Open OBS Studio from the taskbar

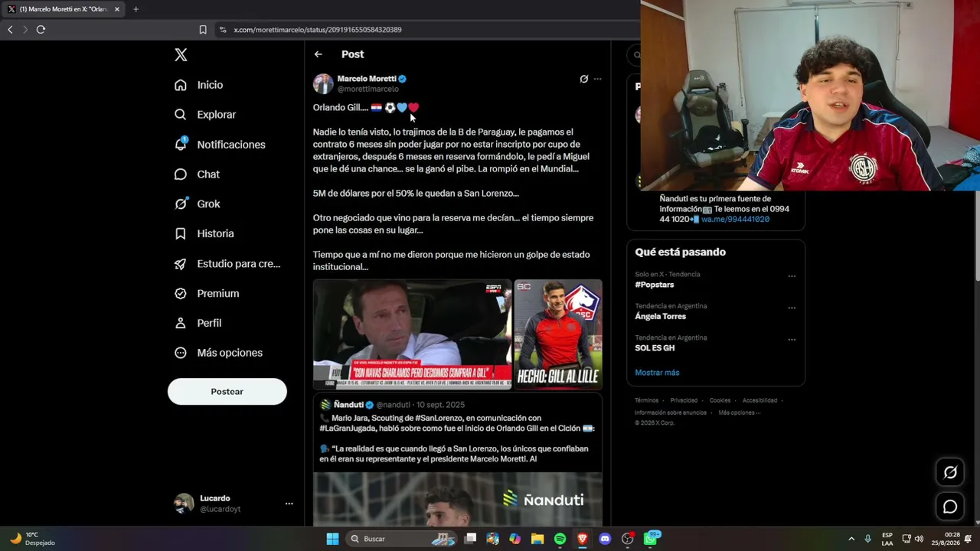pos(628,539)
